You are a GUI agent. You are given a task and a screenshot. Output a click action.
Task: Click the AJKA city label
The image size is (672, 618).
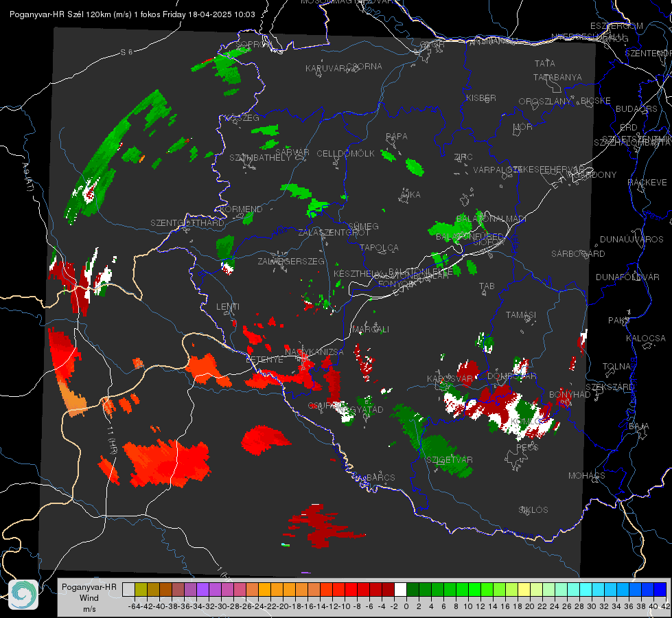click(410, 195)
